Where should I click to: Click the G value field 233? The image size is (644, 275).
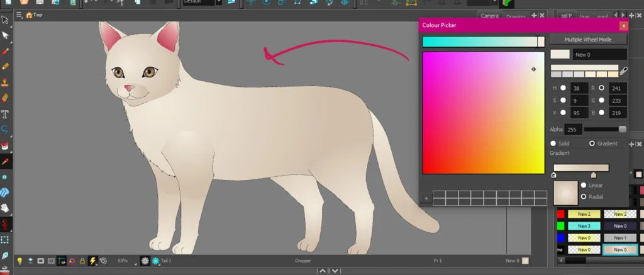point(618,101)
